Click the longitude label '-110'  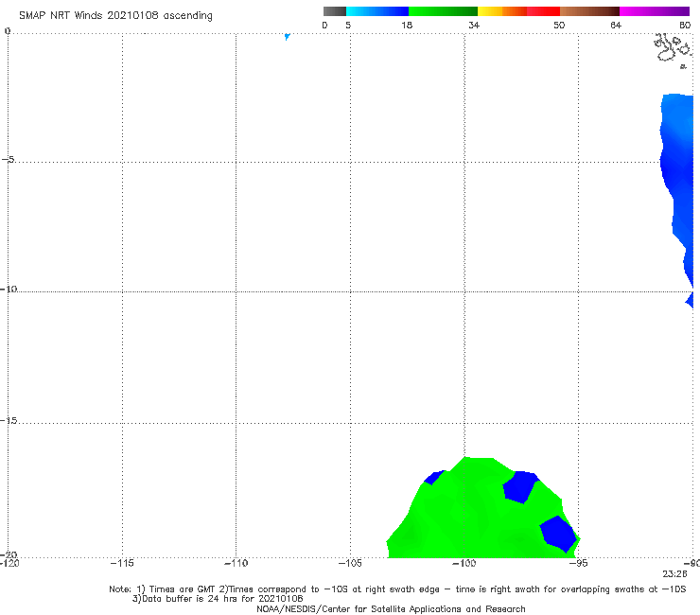tap(236, 563)
